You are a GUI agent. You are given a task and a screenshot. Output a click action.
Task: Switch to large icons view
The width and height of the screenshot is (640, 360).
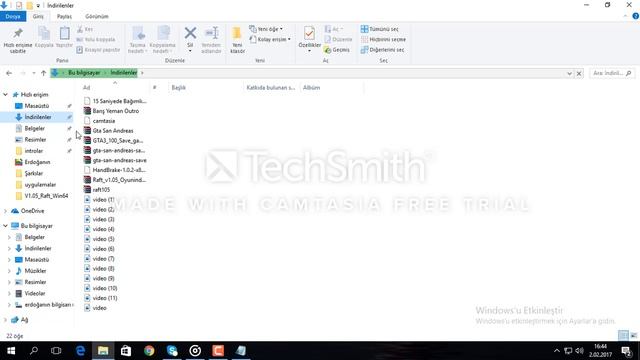[633, 336]
